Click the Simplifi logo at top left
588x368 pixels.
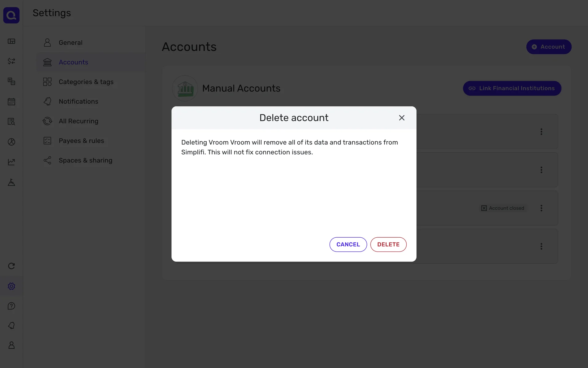11,15
